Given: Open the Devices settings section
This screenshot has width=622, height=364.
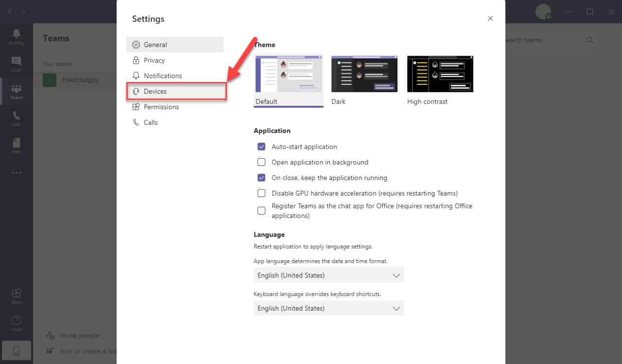Looking at the screenshot, I should coord(155,91).
